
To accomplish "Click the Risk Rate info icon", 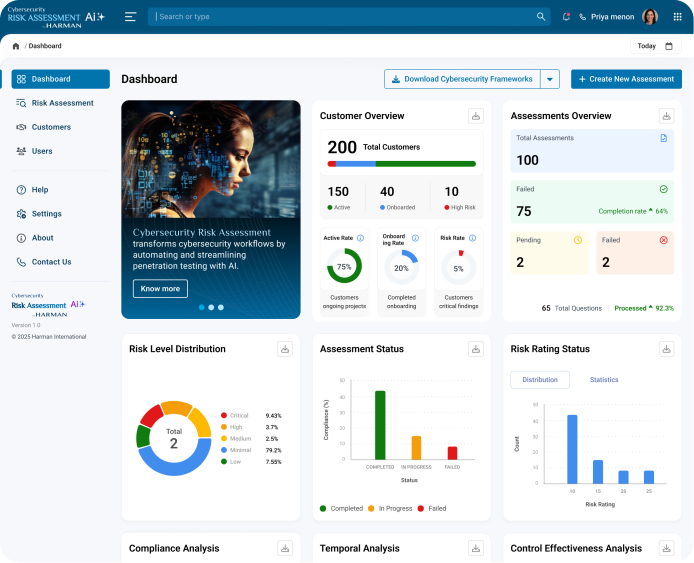I will pos(472,238).
